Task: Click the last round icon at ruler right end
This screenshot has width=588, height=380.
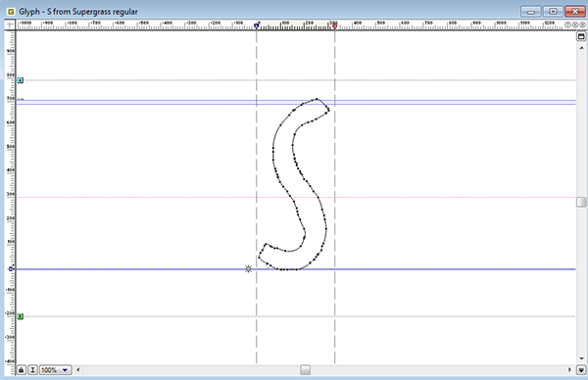Action: pos(582,24)
